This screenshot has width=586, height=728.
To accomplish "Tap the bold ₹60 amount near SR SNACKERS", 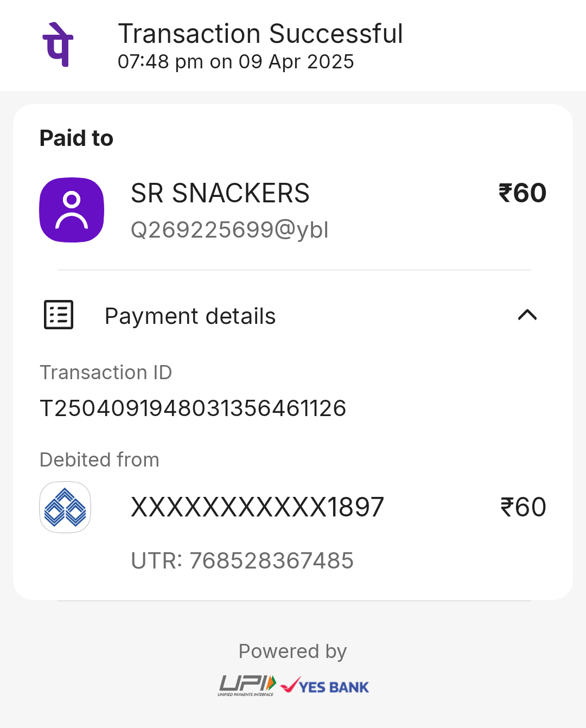I will point(523,193).
